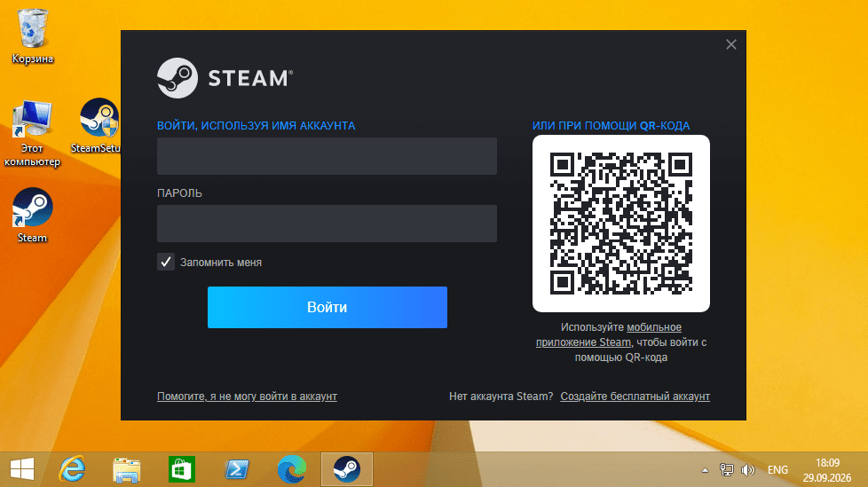This screenshot has width=868, height=487.
Task: Select the Этот компьютер desktop icon
Action: tap(32, 134)
